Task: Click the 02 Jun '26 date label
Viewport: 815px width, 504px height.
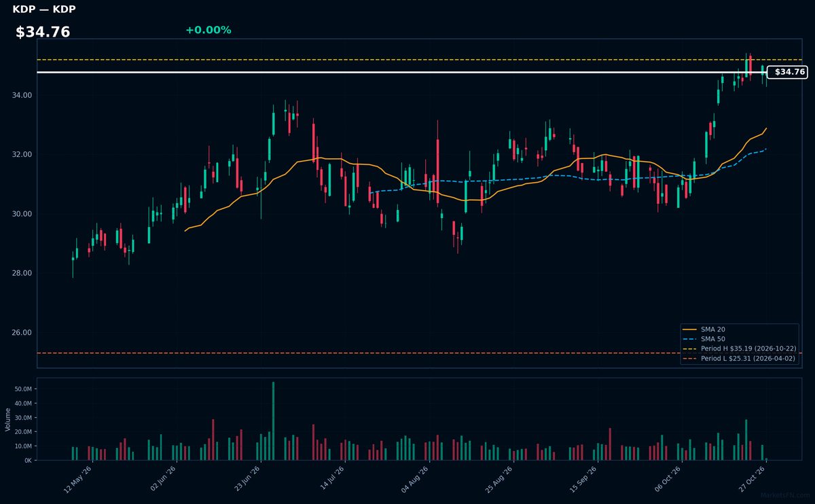Action: (x=163, y=480)
